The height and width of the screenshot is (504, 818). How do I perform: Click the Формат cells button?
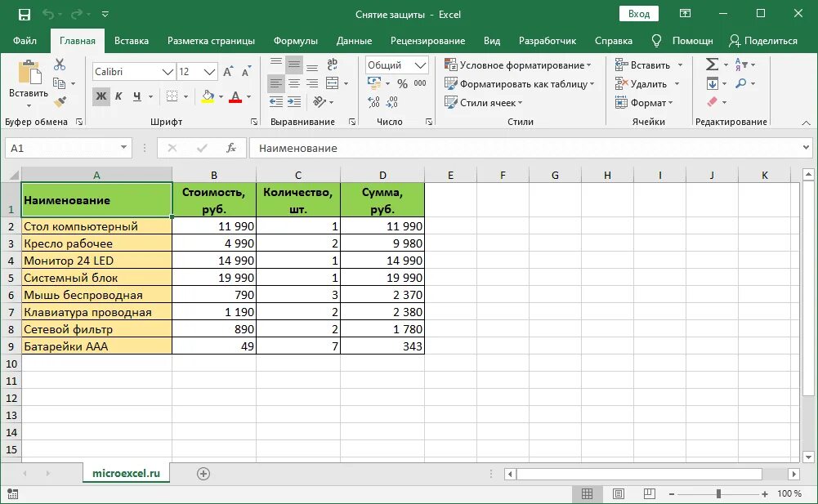644,102
